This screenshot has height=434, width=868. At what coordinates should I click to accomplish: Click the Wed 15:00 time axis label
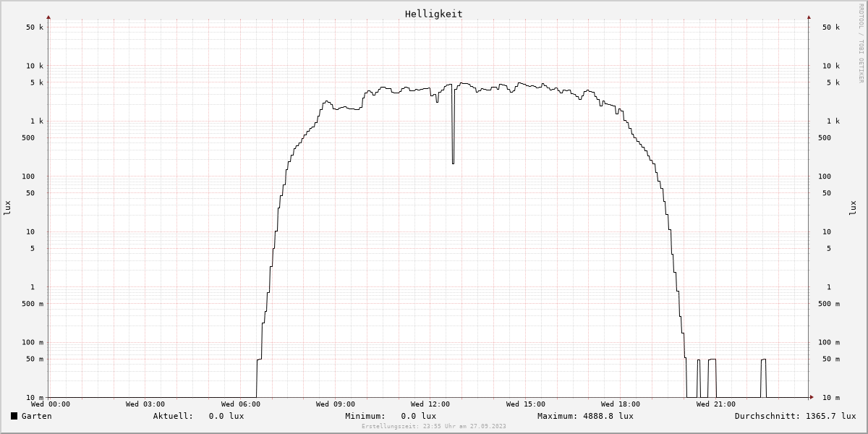click(x=526, y=404)
